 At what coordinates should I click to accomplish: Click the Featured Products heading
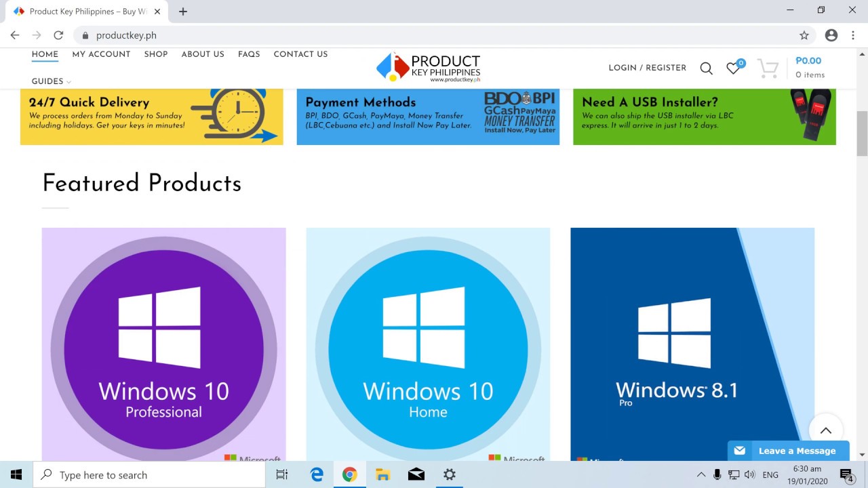pyautogui.click(x=142, y=183)
